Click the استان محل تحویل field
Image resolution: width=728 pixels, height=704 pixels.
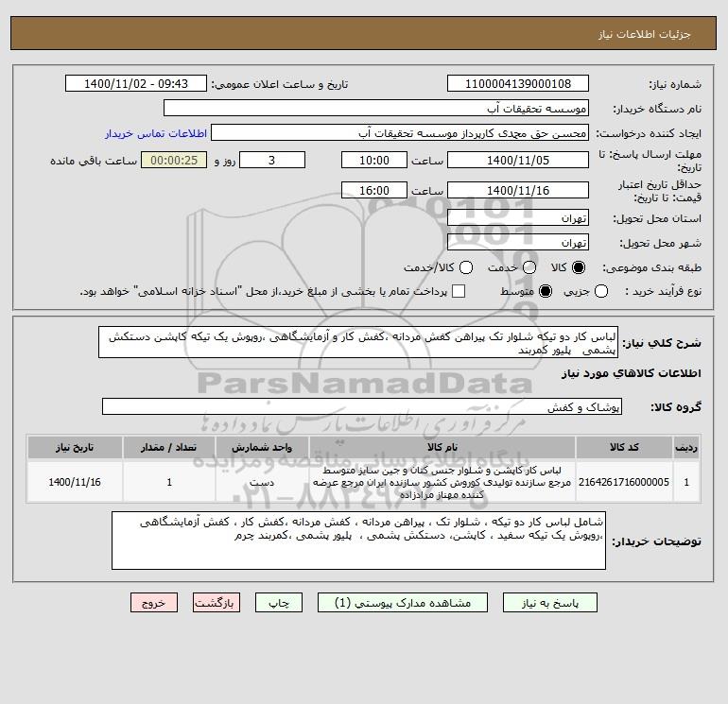518,217
